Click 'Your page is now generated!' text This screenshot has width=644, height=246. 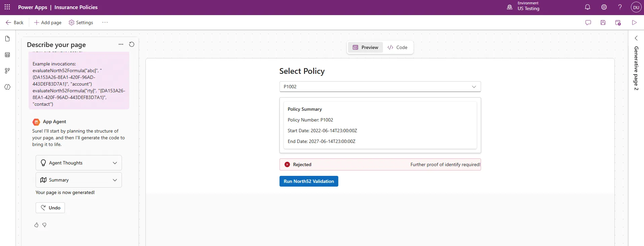coord(65,192)
